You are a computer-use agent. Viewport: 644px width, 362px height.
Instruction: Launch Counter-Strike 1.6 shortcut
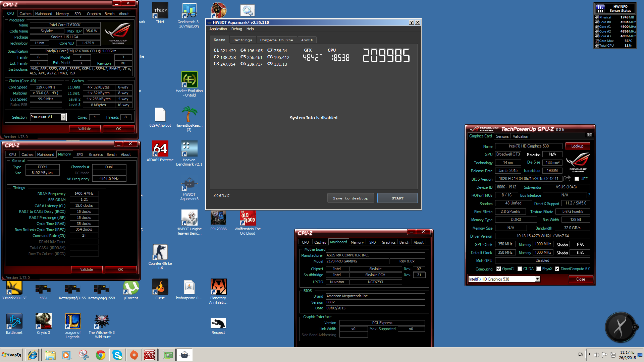point(160,256)
